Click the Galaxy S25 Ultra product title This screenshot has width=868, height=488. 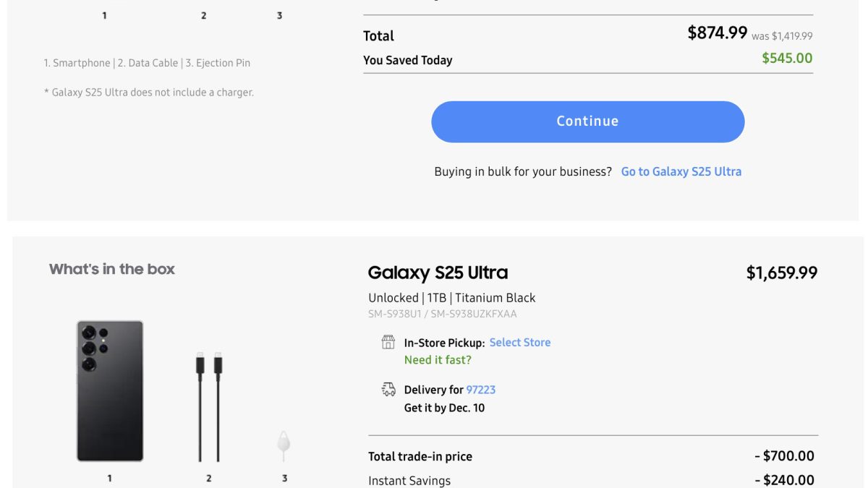pos(438,273)
